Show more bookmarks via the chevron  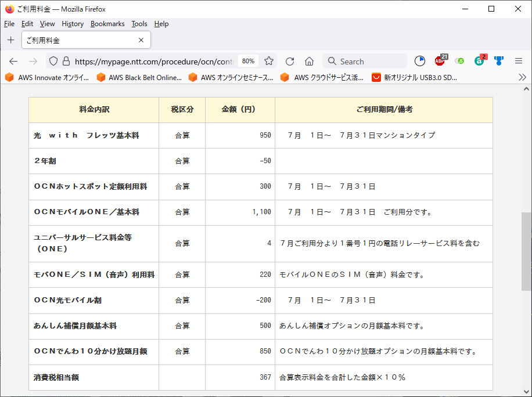coord(522,77)
